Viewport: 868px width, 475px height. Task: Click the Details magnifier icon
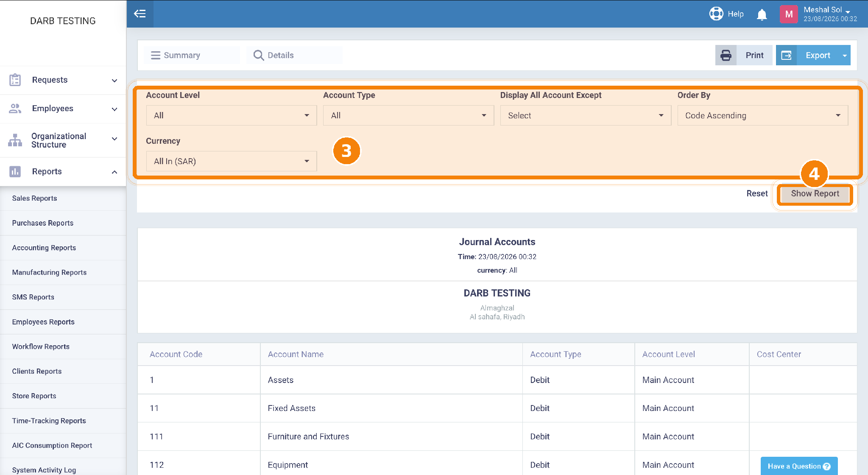[259, 55]
